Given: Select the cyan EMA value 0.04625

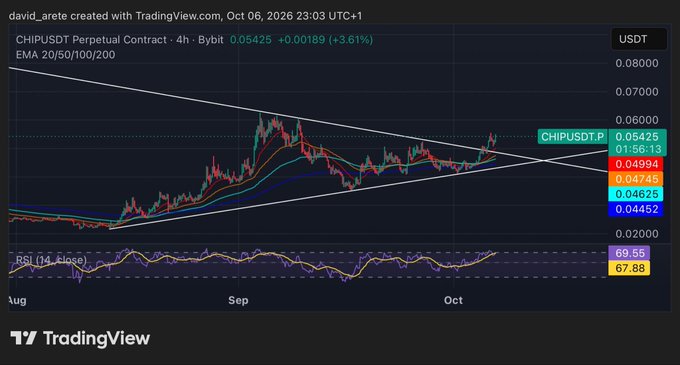Looking at the screenshot, I should point(636,194).
